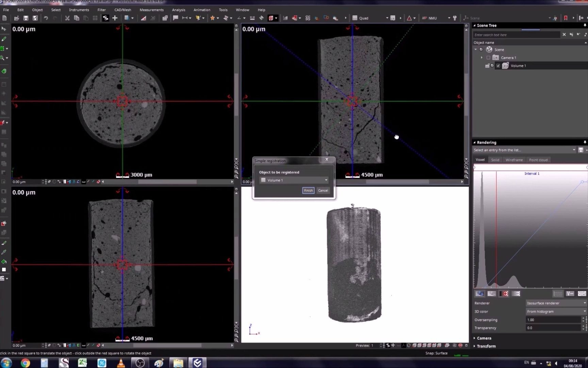
Task: Open the rendering preset list dropdown
Action: 524,150
